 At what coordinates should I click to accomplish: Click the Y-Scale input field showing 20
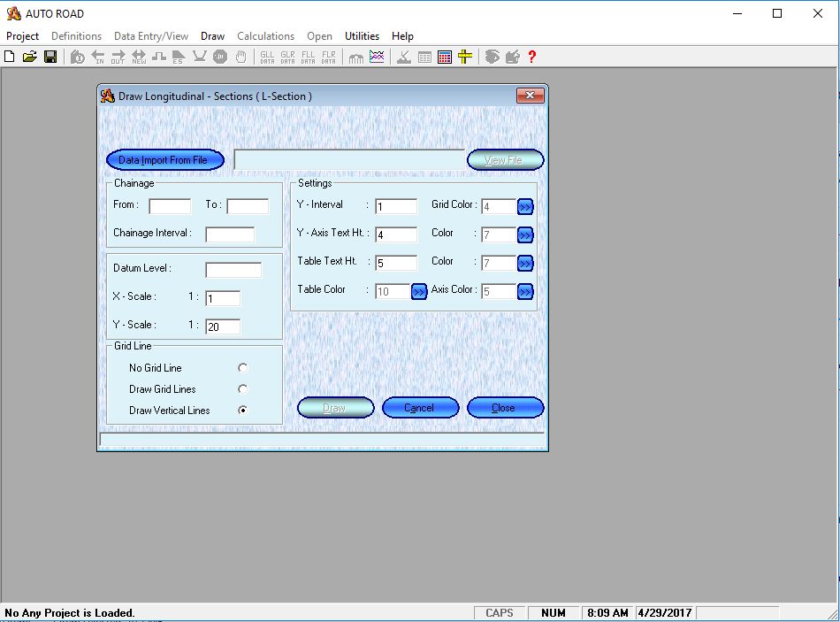tap(223, 326)
